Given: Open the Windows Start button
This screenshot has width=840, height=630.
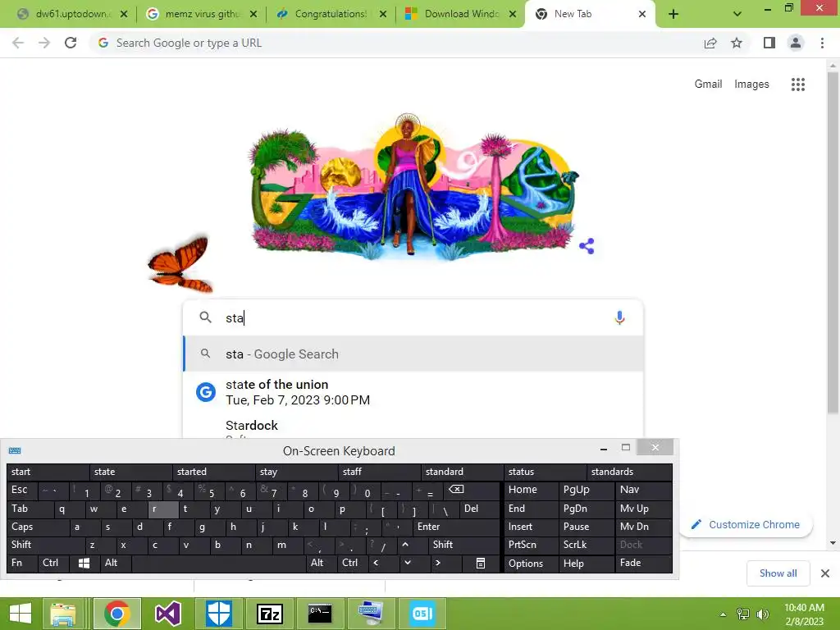Looking at the screenshot, I should 21,614.
